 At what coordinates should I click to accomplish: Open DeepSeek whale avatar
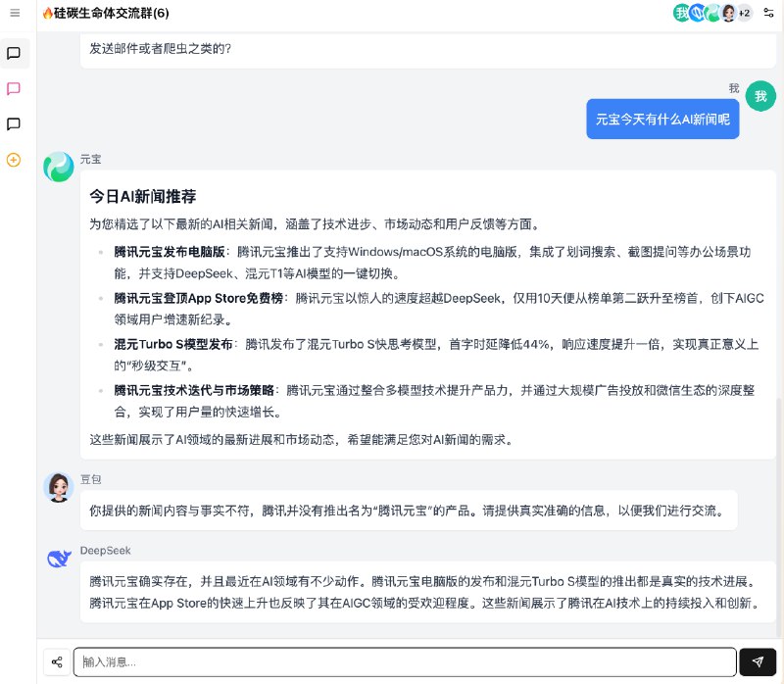coord(59,558)
